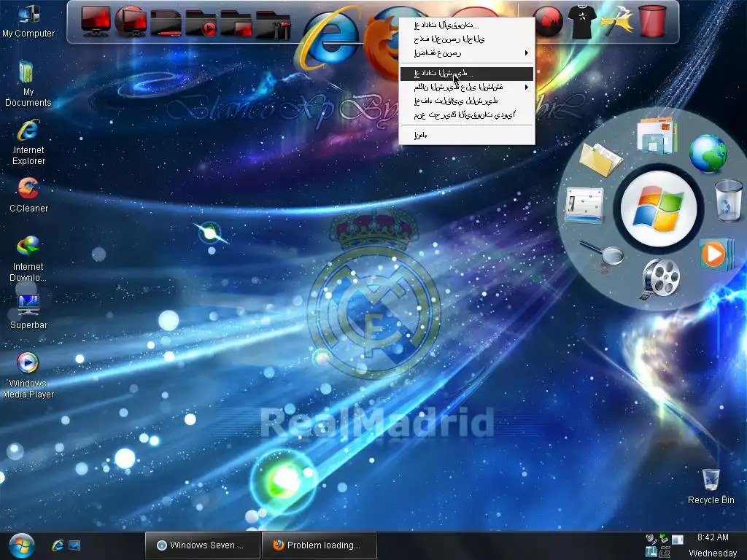Choose the Icon Settings entry in context menu

click(x=466, y=26)
